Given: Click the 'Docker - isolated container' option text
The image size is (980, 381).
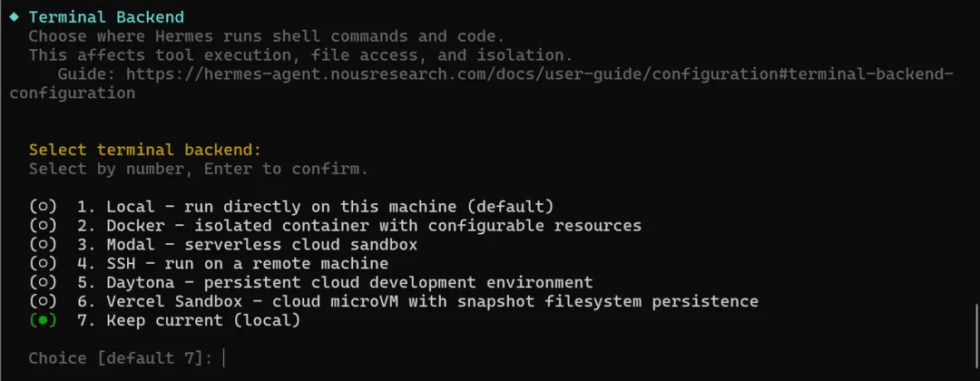Looking at the screenshot, I should 359,226.
